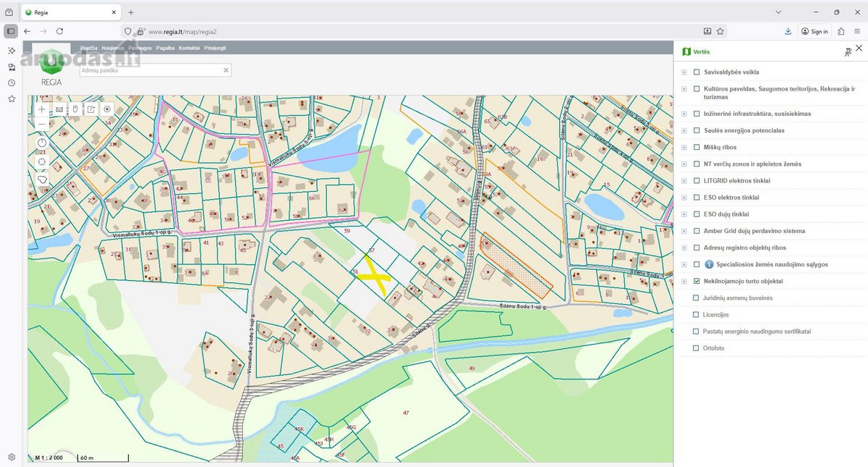868x467 pixels.
Task: Click the info icon beside Specialiosios žemės naudojimo sąlygos
Action: (x=710, y=264)
